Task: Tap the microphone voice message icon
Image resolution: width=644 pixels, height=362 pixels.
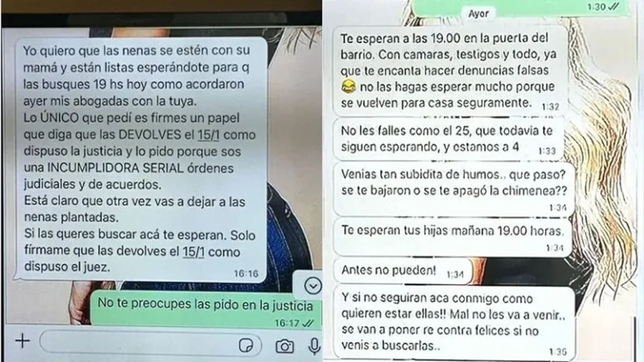Action: (314, 346)
